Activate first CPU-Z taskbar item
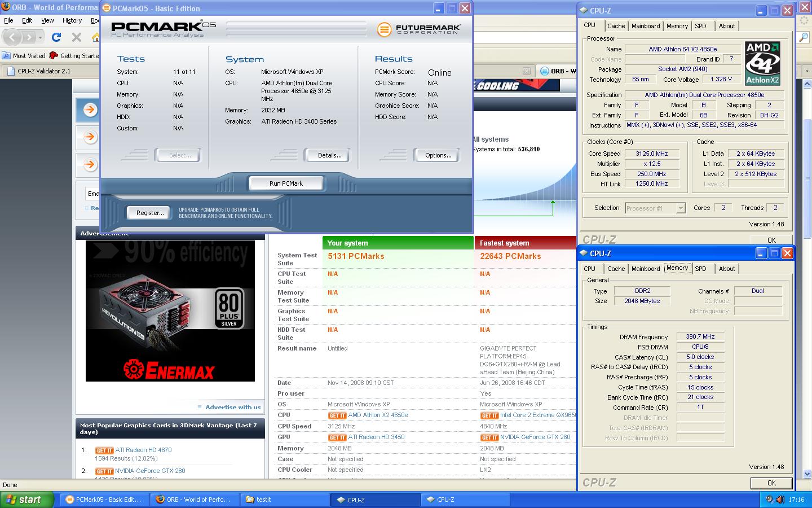 coord(376,500)
